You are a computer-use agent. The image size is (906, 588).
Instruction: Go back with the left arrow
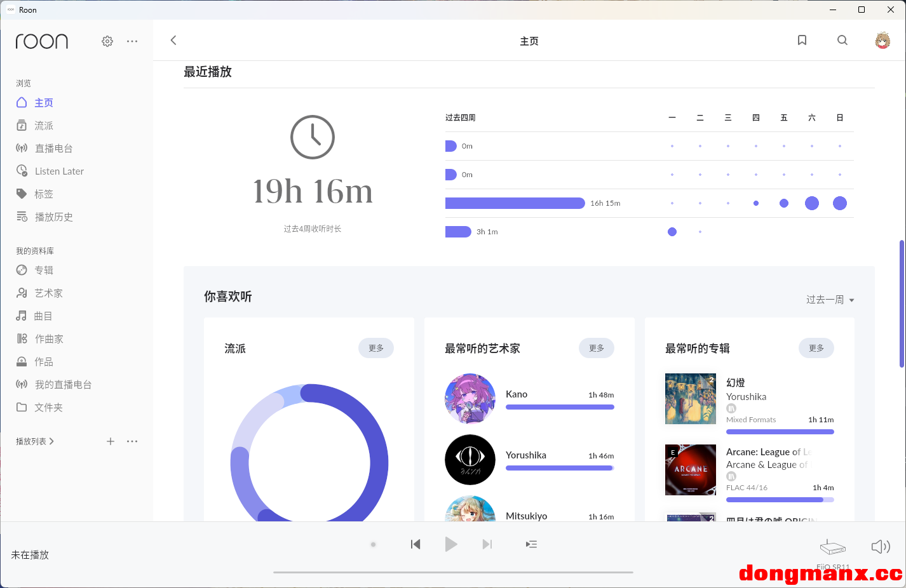[173, 41]
